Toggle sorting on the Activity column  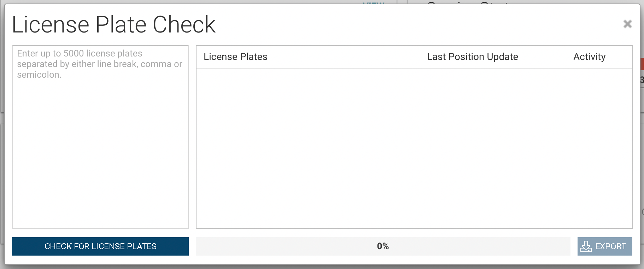pyautogui.click(x=589, y=56)
